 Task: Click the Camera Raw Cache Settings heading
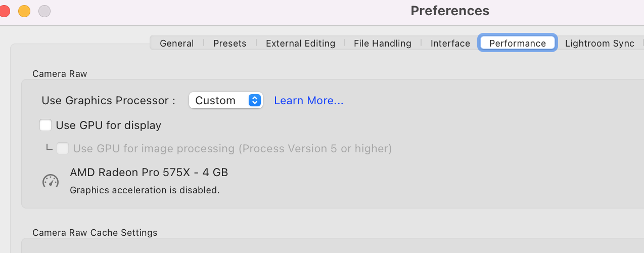95,232
